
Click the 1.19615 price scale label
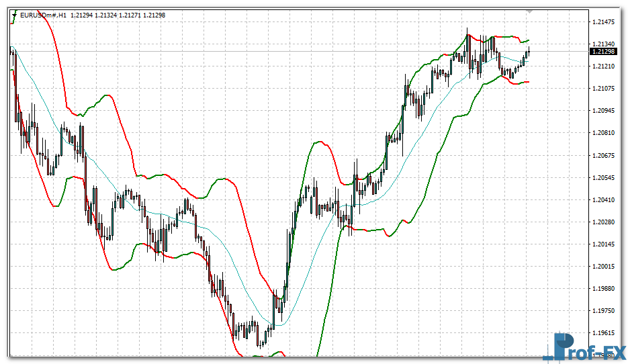click(x=604, y=333)
